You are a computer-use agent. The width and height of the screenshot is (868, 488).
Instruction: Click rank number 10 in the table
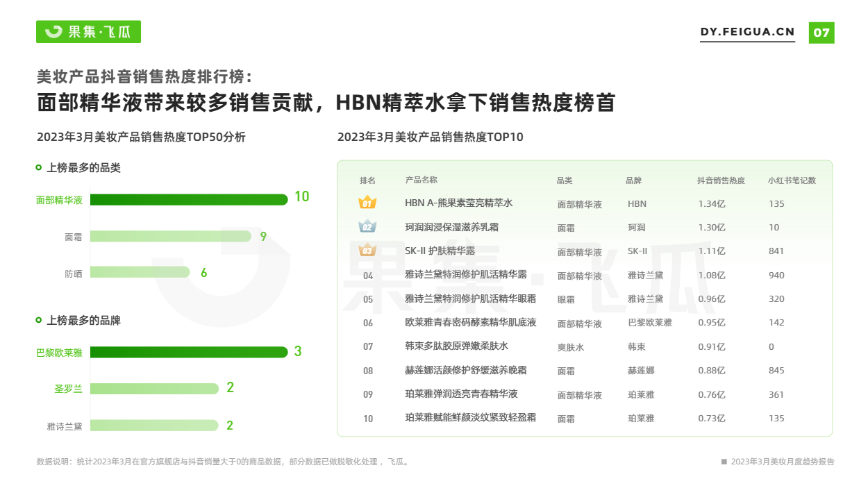tap(368, 419)
